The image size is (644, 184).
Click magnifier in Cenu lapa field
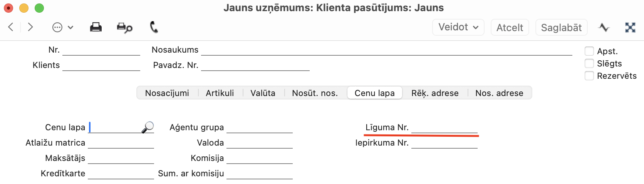(148, 127)
